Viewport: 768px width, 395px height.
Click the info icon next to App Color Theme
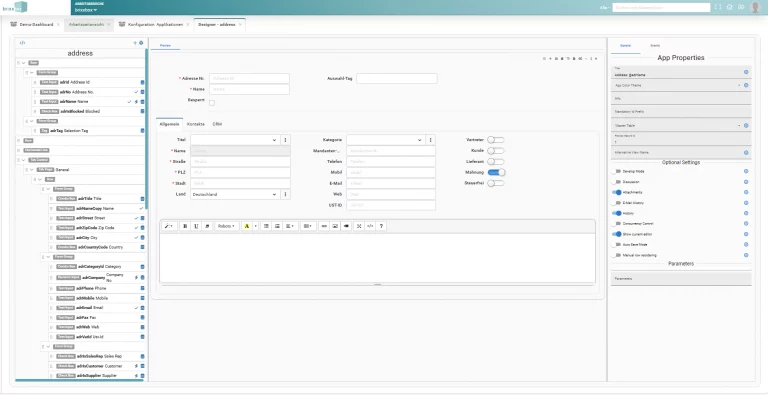[746, 85]
